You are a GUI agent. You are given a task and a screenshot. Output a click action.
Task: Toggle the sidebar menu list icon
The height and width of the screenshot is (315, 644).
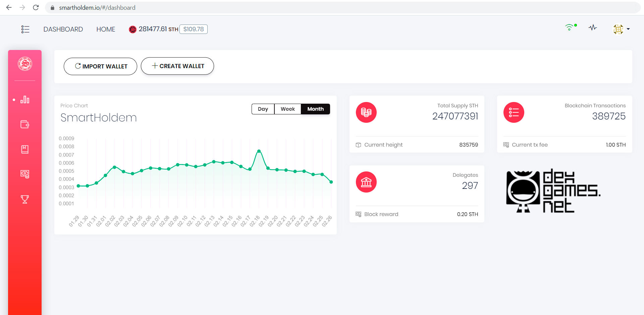(25, 29)
